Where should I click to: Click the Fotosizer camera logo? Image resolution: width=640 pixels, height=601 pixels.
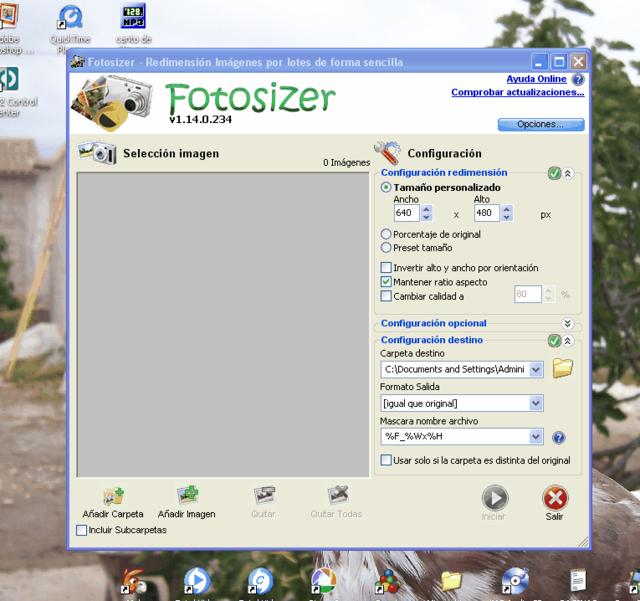[x=111, y=103]
